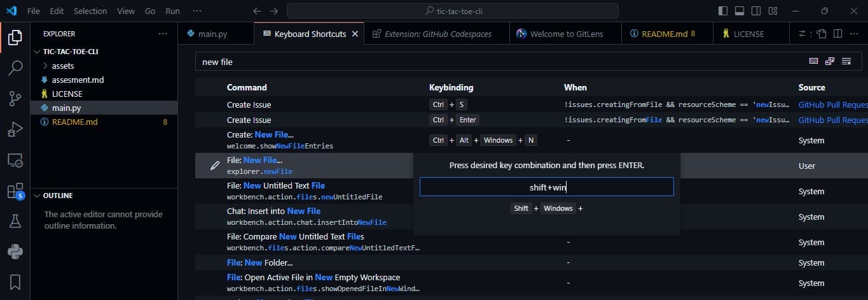This screenshot has width=868, height=300.
Task: Click the edit pencil for File: New File
Action: (215, 166)
